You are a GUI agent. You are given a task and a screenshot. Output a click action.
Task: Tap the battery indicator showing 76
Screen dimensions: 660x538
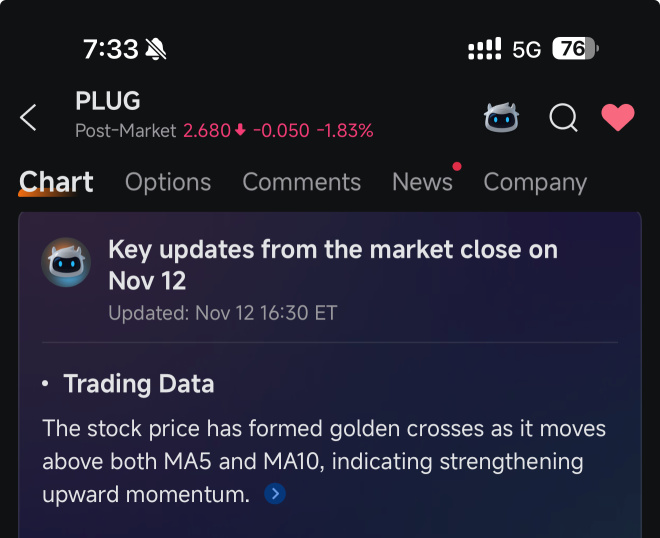tap(574, 49)
